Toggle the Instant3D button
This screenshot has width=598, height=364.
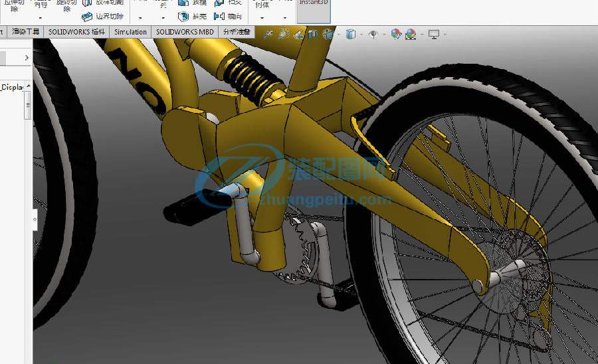click(314, 11)
